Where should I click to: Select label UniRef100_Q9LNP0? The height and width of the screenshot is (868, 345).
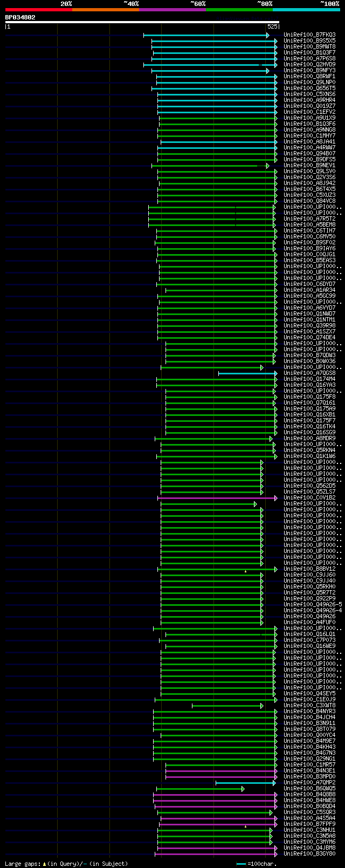[x=309, y=83]
